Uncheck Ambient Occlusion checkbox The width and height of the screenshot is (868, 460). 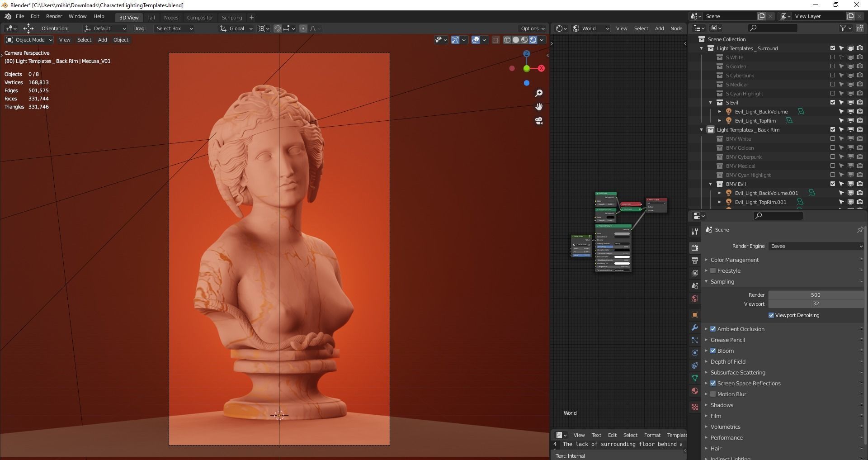pyautogui.click(x=713, y=329)
